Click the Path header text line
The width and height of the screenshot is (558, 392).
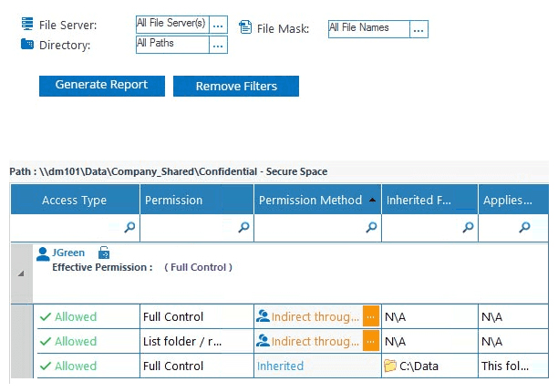pos(169,171)
